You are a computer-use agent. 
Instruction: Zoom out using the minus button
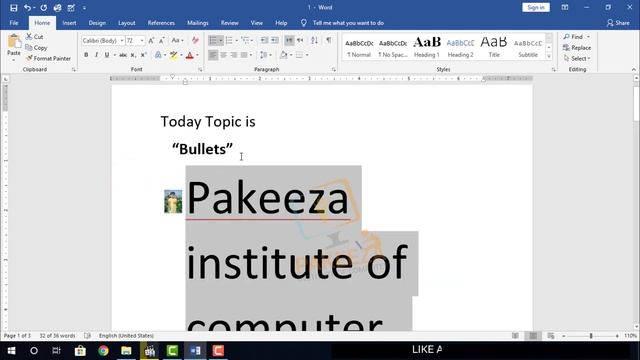(564, 336)
